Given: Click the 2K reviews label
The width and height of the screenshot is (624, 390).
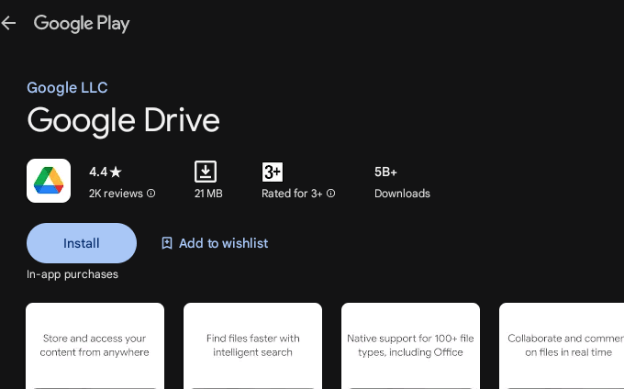Looking at the screenshot, I should tap(116, 193).
